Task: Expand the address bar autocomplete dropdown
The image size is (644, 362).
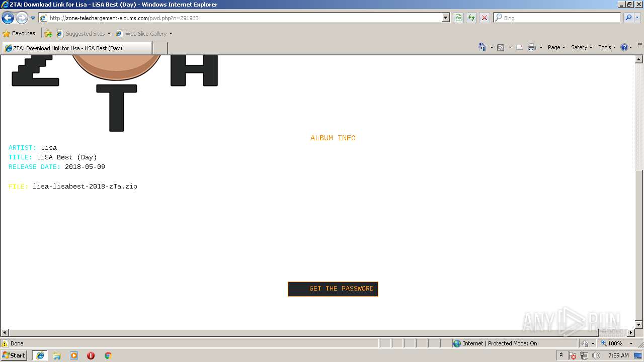Action: coord(445,18)
